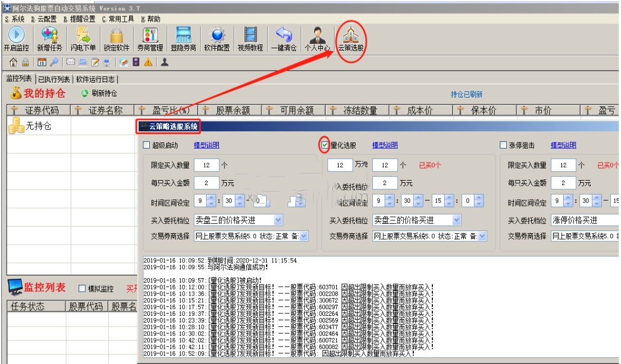
Task: Click the yellow warning triangle icon
Action: click(148, 62)
